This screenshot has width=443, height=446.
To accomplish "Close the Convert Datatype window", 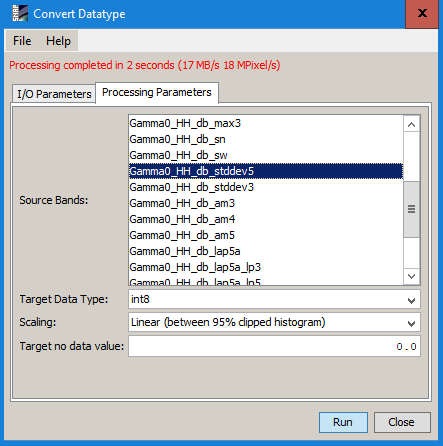I will [422, 14].
